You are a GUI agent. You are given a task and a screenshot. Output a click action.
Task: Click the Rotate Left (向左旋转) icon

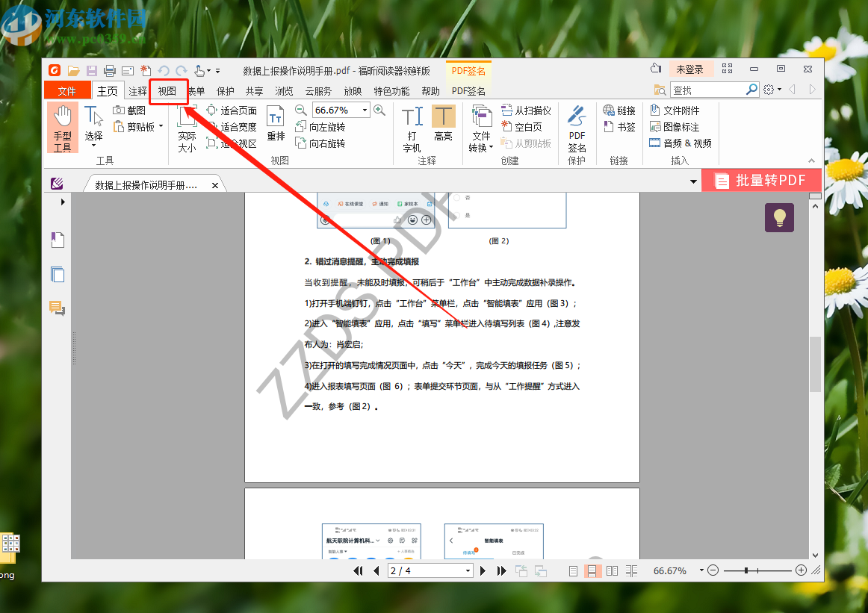tap(301, 127)
